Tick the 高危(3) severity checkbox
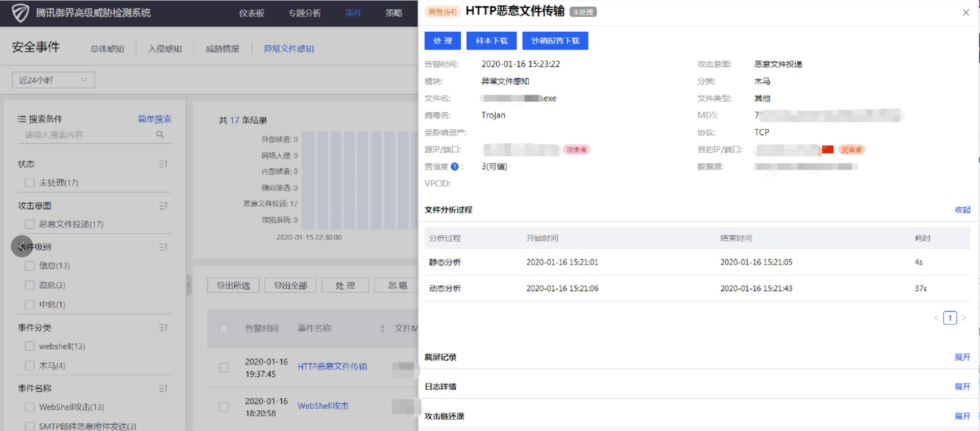 [30, 285]
